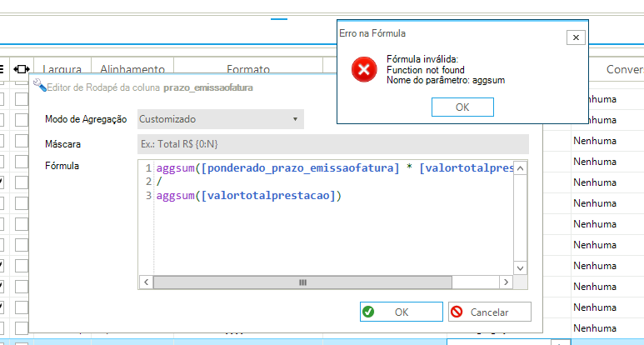Click the formula vertical scrollbar down arrow
Screen dimensions: 644x345
(x=520, y=268)
